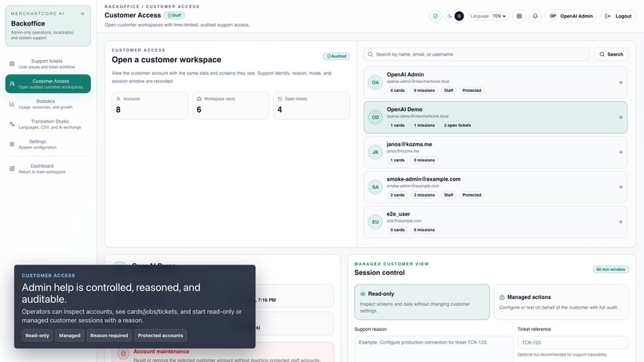
Task: Click the Settings gear icon in sidebar
Action: tap(12, 144)
